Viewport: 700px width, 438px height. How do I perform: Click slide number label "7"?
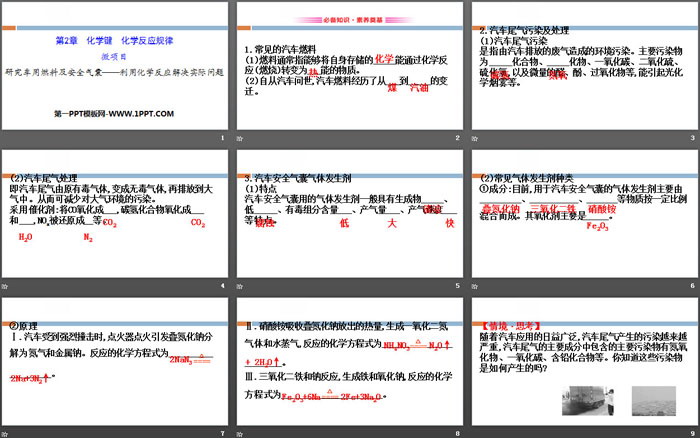pos(222,434)
